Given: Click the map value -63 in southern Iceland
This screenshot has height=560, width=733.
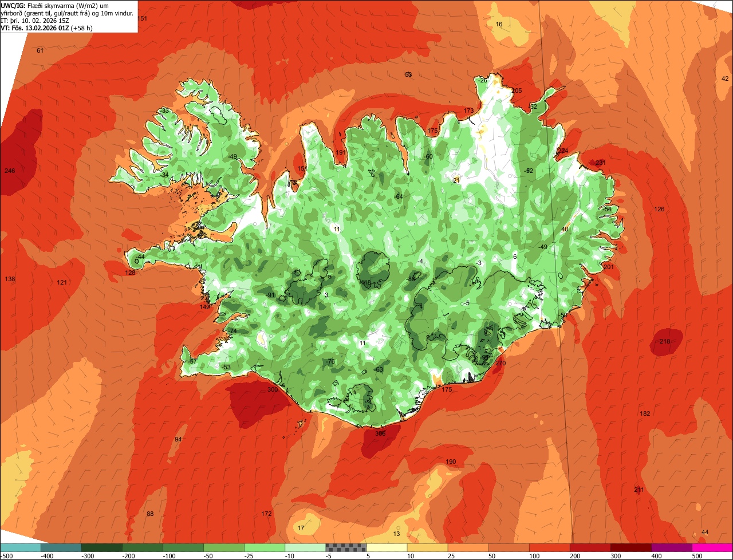Looking at the screenshot, I should tap(378, 369).
